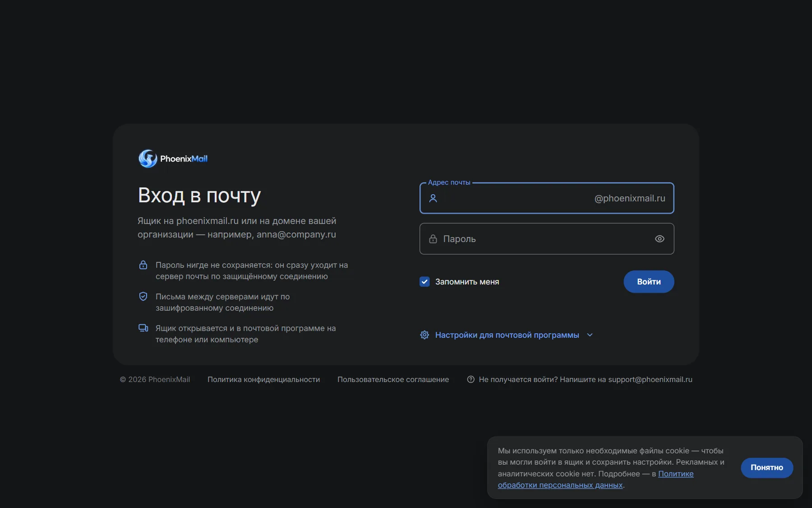Click the "Вход в почту" heading
This screenshot has width=812, height=508.
[x=199, y=196]
